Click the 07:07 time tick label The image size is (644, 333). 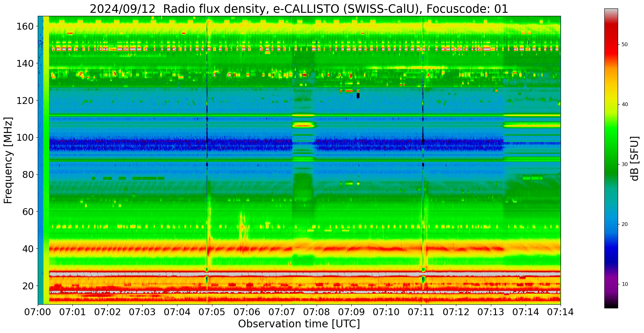pyautogui.click(x=282, y=312)
